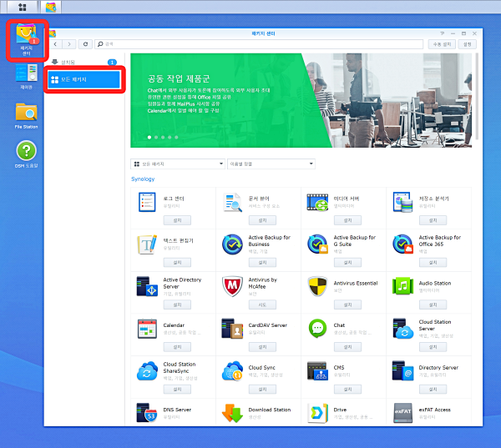Click the install button under Chat
501x448 pixels.
pos(347,347)
